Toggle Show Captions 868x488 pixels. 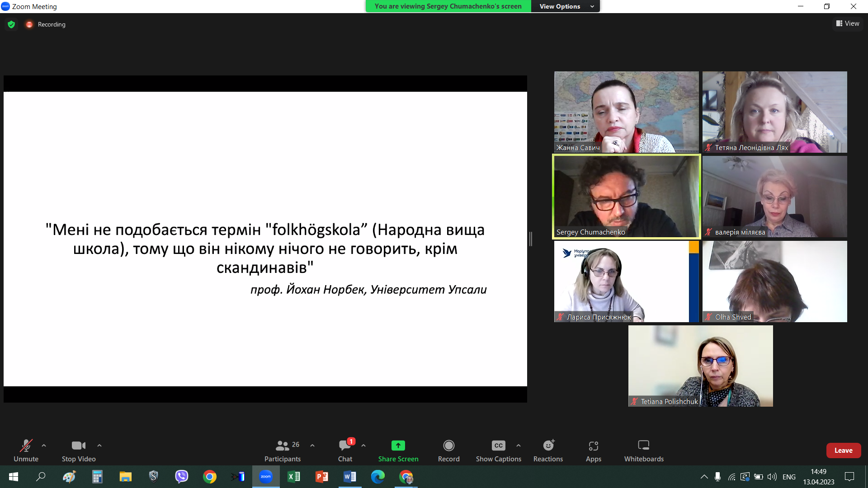pyautogui.click(x=498, y=451)
